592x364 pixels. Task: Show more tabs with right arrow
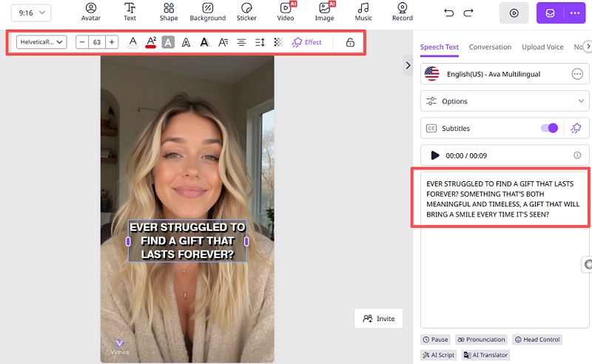point(588,47)
